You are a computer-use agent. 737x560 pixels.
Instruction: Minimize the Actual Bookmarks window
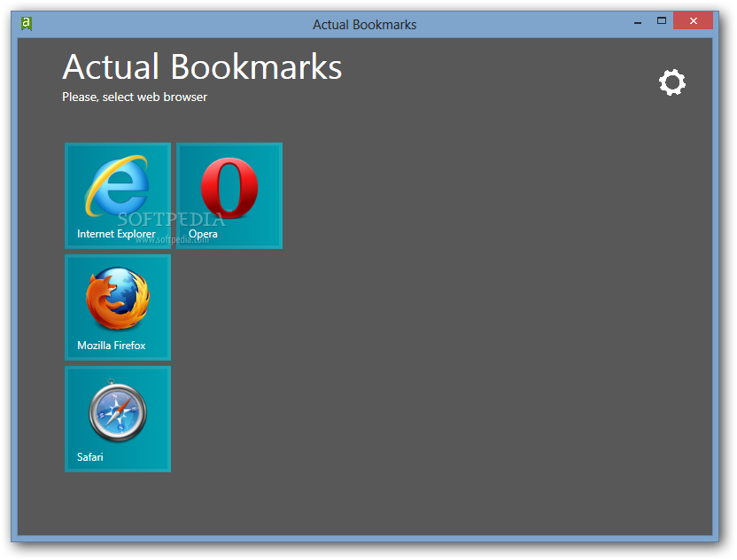638,21
